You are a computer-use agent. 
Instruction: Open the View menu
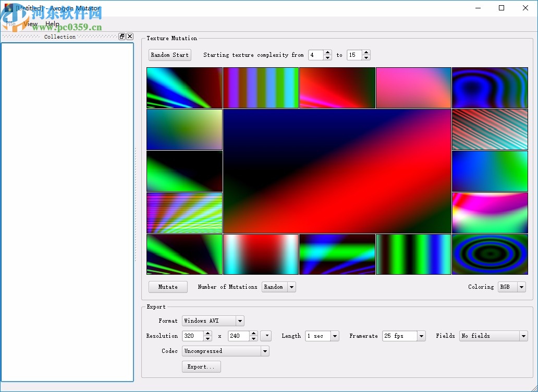[x=31, y=24]
